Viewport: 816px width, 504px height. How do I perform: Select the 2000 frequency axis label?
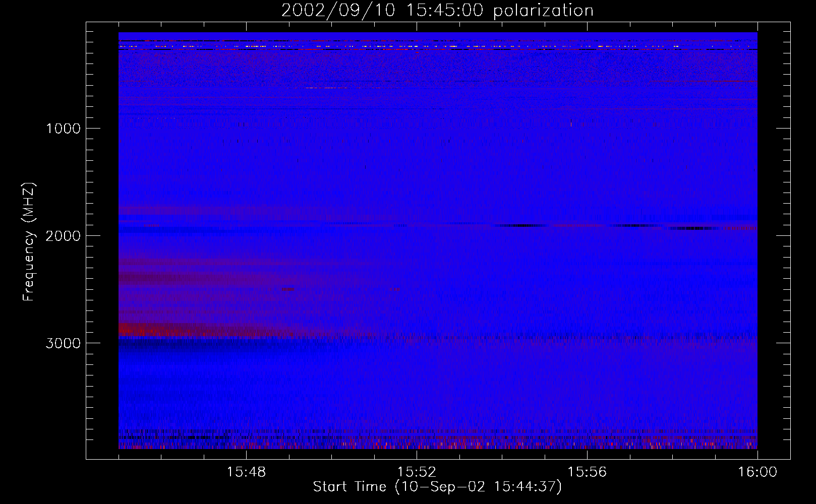click(63, 236)
